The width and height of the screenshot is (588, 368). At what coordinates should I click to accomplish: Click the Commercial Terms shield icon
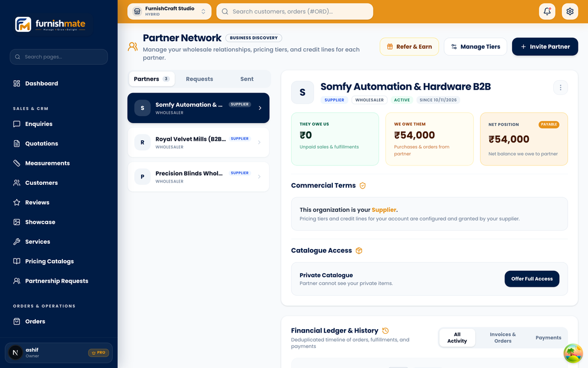[363, 185]
